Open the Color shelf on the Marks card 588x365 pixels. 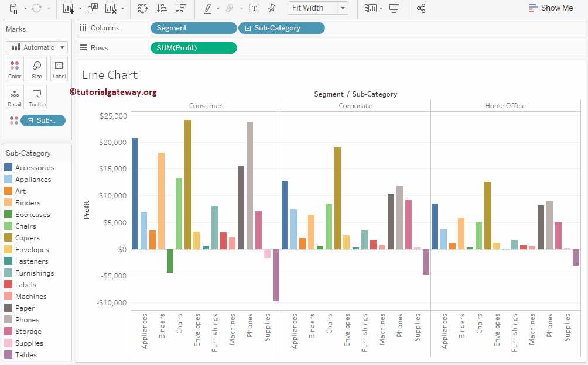pos(14,69)
